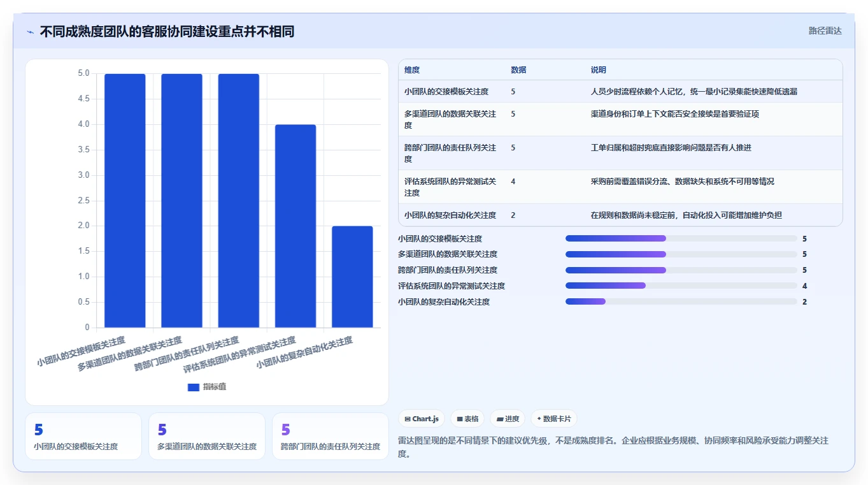Click the 说明 column header
The height and width of the screenshot is (485, 868).
599,70
